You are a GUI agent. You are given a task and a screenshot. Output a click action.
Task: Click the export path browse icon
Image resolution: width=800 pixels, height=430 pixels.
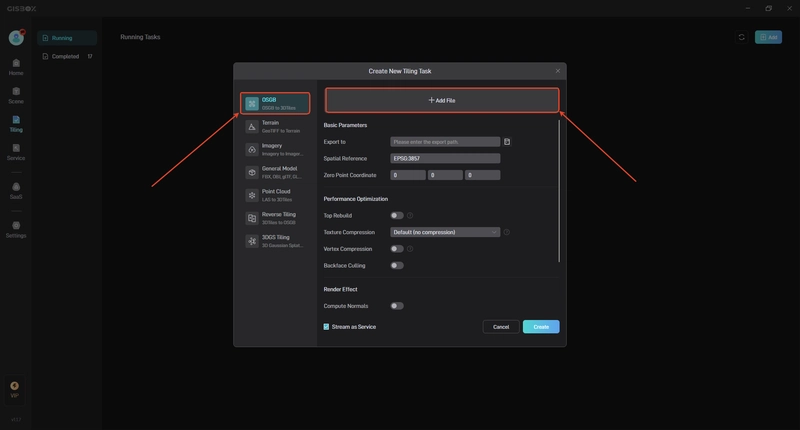(507, 142)
